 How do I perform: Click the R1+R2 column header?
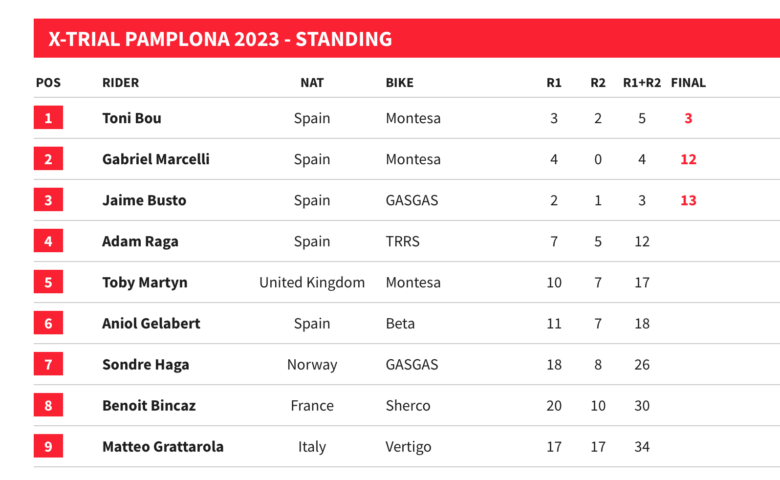coord(642,83)
